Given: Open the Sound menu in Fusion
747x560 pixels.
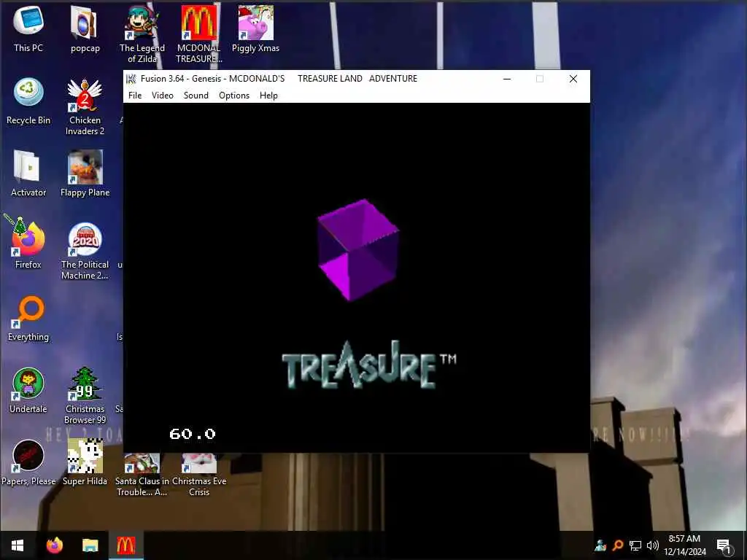Looking at the screenshot, I should [x=196, y=96].
